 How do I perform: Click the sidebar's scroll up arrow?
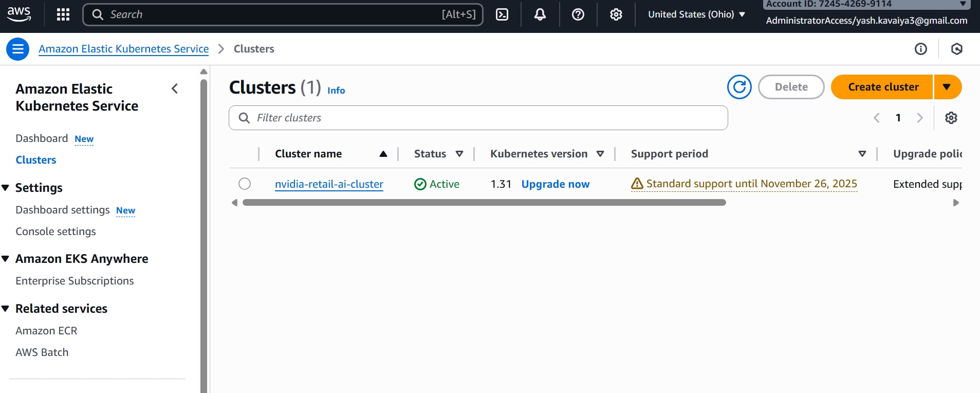pos(204,72)
